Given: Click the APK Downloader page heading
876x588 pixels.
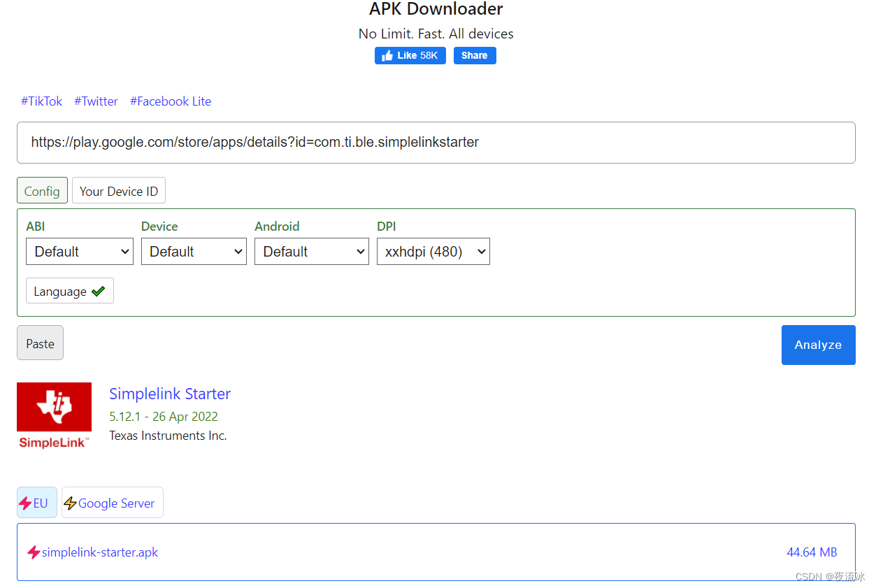Looking at the screenshot, I should 436,10.
